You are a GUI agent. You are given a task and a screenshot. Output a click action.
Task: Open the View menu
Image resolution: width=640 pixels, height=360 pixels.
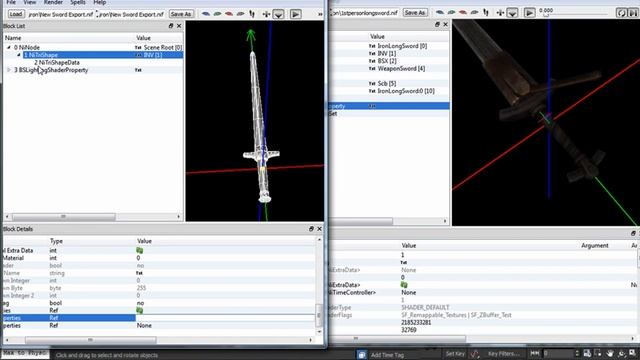point(30,2)
